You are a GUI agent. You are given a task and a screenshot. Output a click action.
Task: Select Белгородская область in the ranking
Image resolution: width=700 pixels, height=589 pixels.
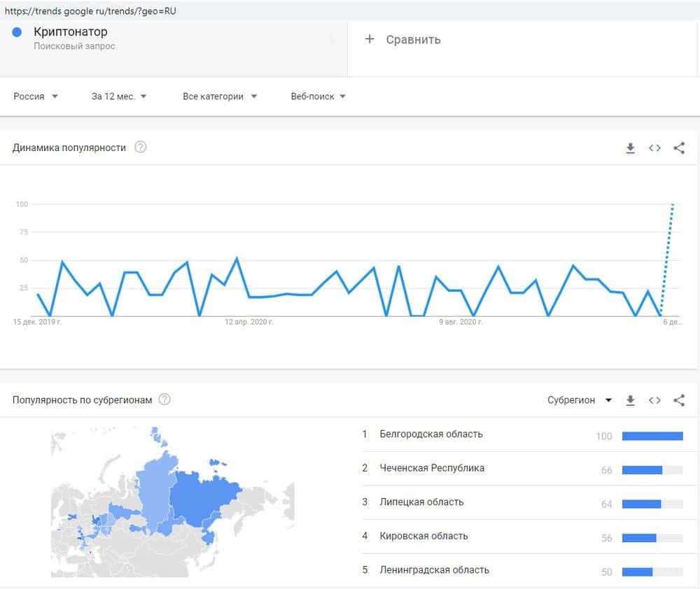tap(431, 434)
